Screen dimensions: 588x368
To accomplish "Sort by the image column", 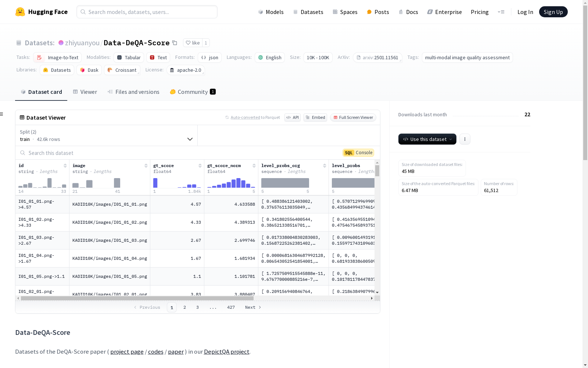I will (x=146, y=166).
